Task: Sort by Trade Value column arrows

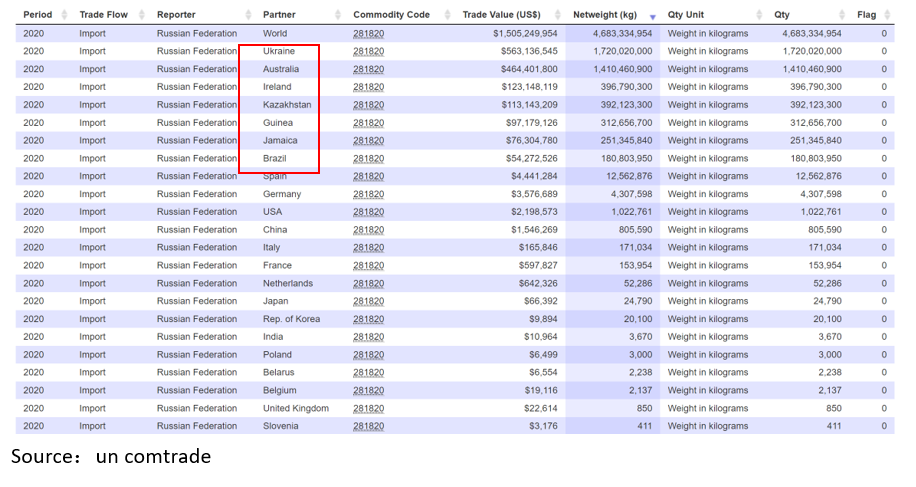Action: point(557,15)
